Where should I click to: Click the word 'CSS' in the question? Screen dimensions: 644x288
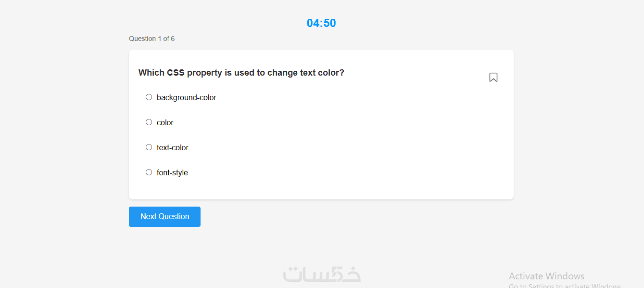tap(176, 73)
